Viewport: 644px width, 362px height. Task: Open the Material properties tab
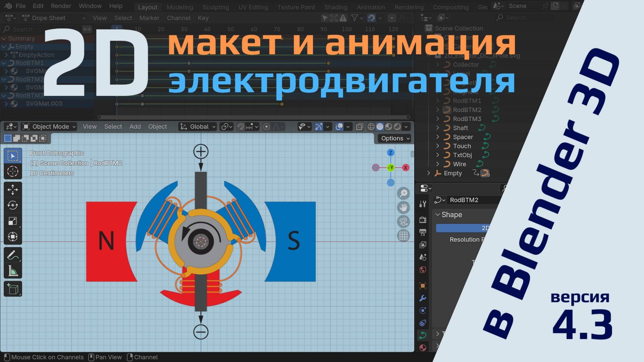423,348
